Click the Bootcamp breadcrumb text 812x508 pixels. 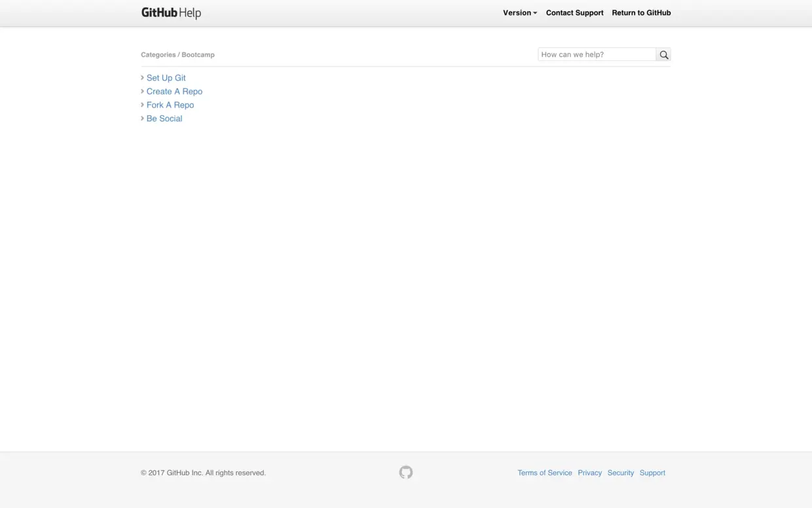(198, 54)
